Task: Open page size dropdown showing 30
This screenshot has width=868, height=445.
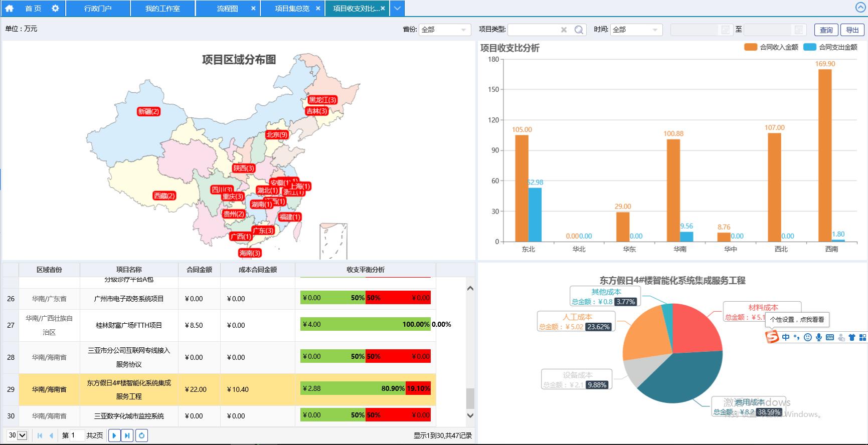Action: point(18,435)
